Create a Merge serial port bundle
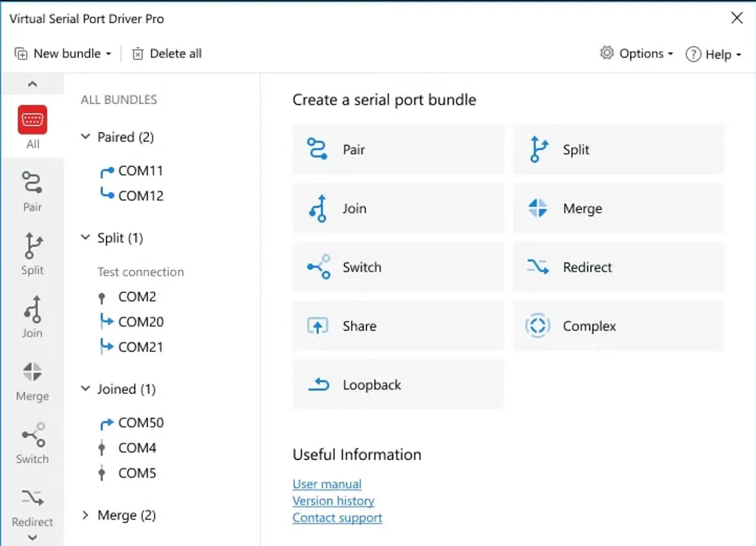 click(x=619, y=208)
